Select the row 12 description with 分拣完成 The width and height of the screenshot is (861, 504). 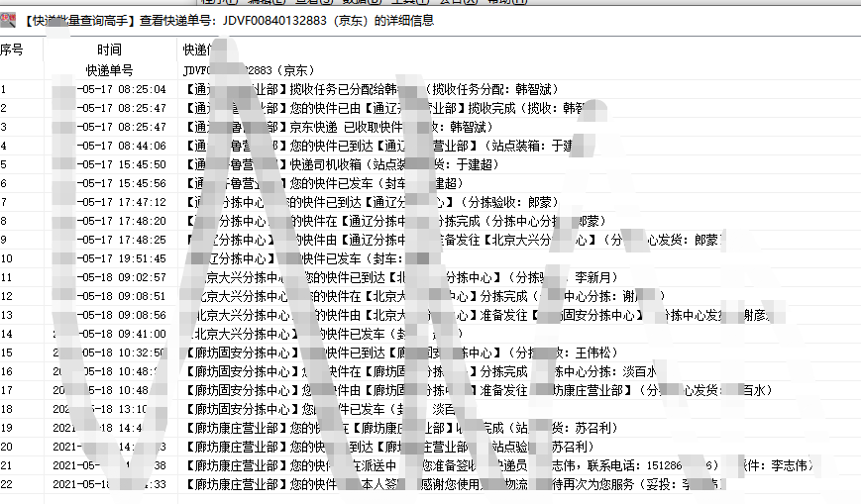429,296
